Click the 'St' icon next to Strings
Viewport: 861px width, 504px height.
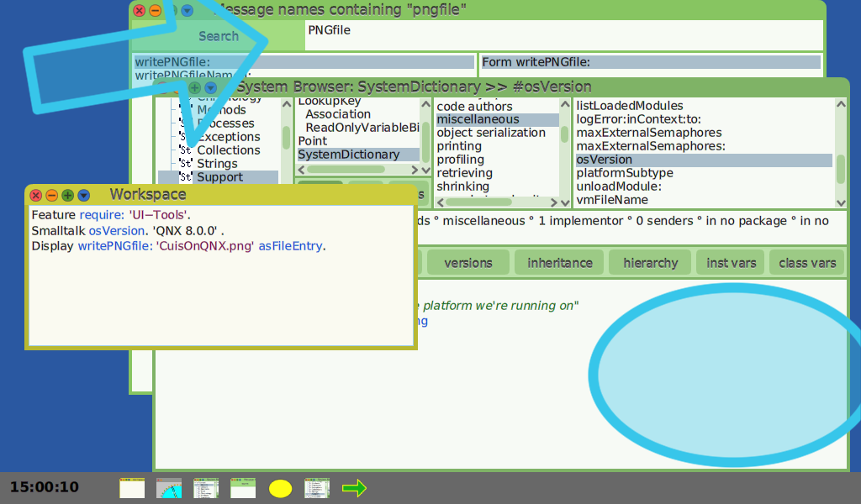point(186,164)
